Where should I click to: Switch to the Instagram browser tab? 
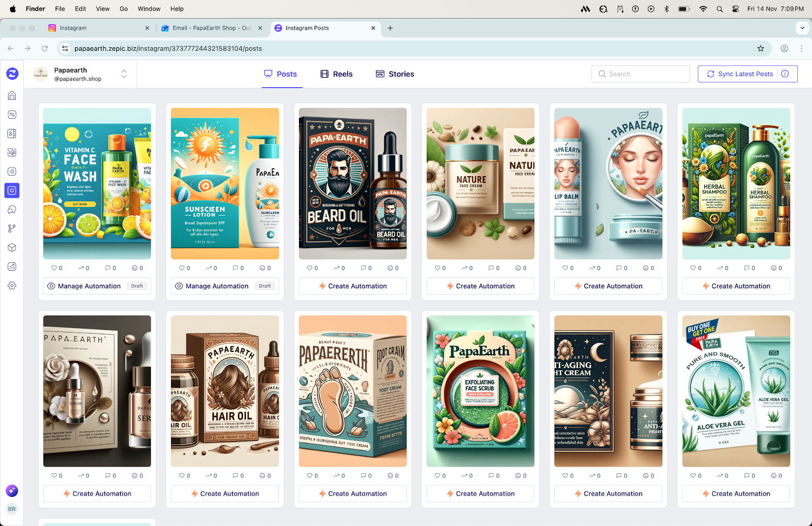[x=98, y=28]
